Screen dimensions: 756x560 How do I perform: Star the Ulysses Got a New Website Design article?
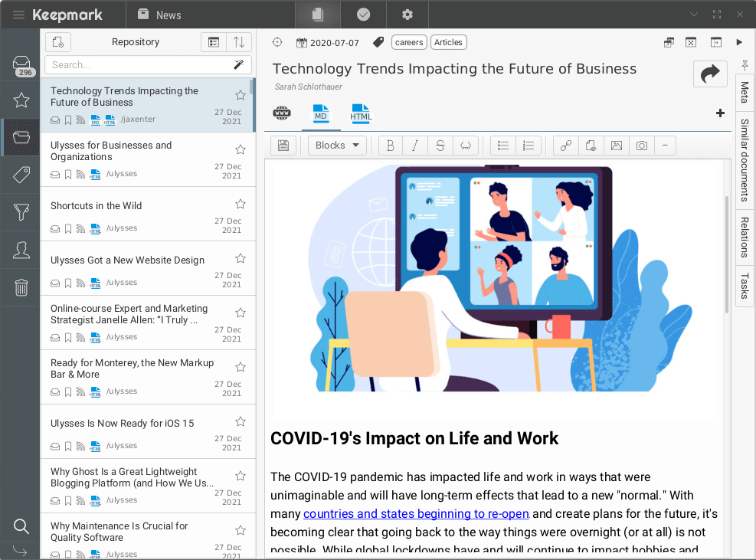pyautogui.click(x=241, y=258)
